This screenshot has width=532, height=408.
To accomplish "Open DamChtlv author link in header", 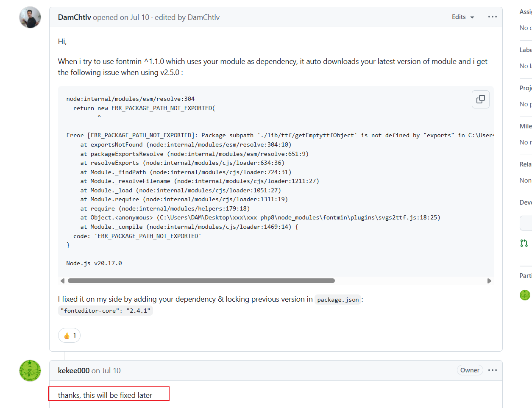I will click(75, 17).
